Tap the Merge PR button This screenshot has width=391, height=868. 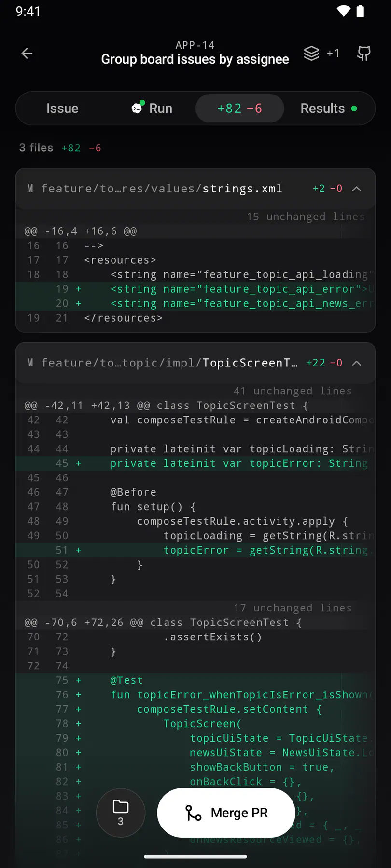point(226,813)
